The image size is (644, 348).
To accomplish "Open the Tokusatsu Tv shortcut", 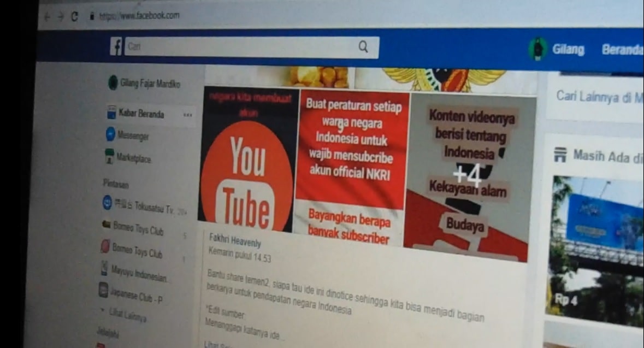I will pyautogui.click(x=144, y=207).
